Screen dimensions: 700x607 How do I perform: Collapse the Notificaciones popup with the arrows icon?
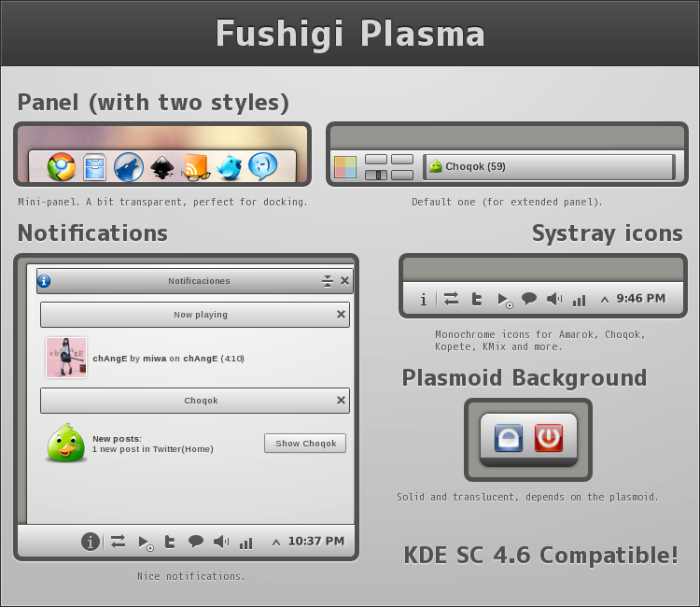[328, 281]
